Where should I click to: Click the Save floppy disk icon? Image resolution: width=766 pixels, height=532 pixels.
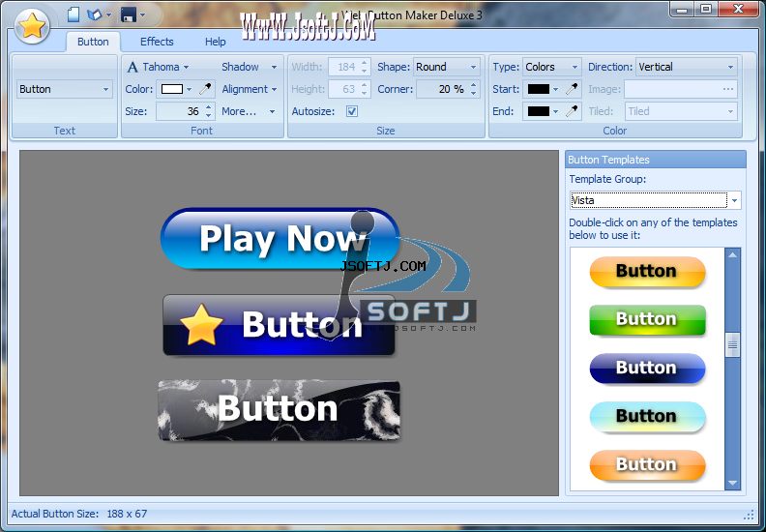pyautogui.click(x=129, y=15)
